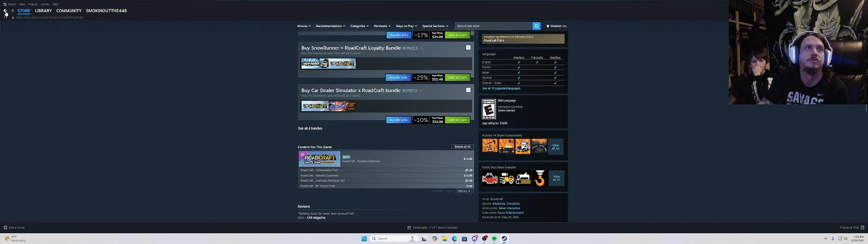Image resolution: width=868 pixels, height=244 pixels.
Task: Open the fourth greyed achievement icon
Action: pyautogui.click(x=539, y=146)
